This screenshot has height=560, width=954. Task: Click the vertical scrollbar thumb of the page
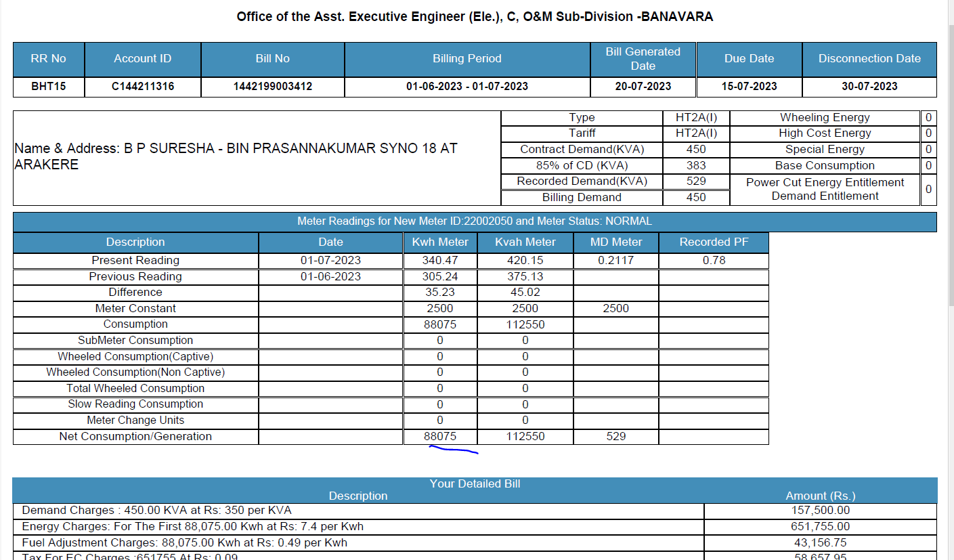(x=950, y=165)
